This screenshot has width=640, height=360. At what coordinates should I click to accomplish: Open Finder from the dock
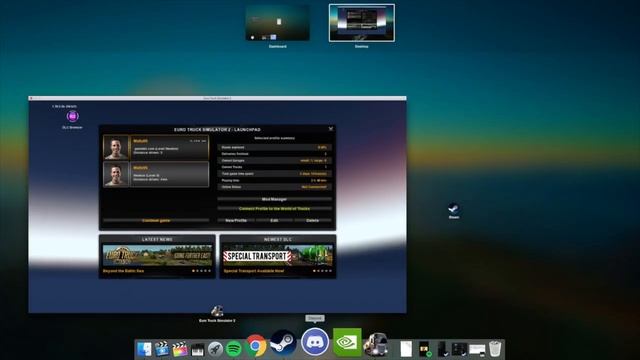(x=144, y=349)
